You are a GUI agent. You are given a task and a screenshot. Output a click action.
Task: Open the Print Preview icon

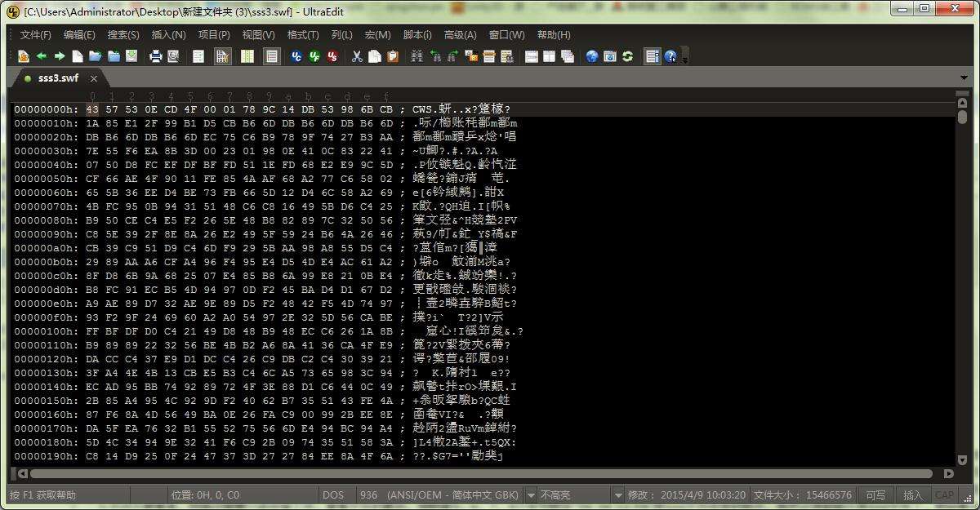tap(173, 56)
